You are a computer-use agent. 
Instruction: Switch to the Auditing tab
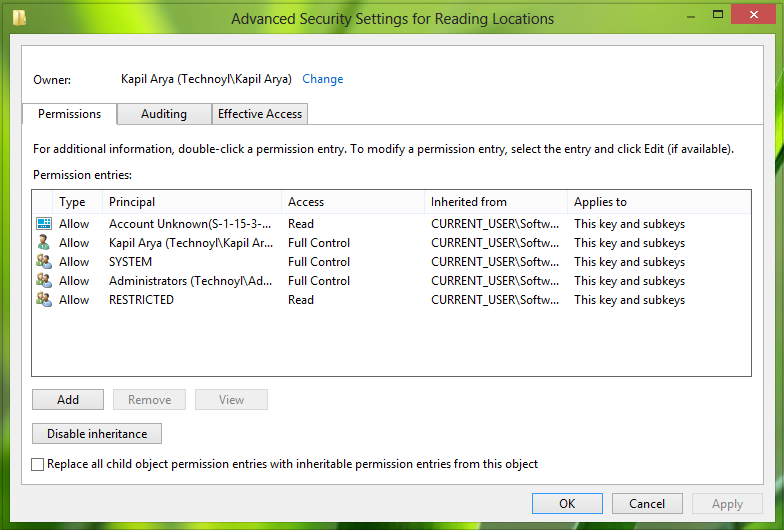point(164,114)
